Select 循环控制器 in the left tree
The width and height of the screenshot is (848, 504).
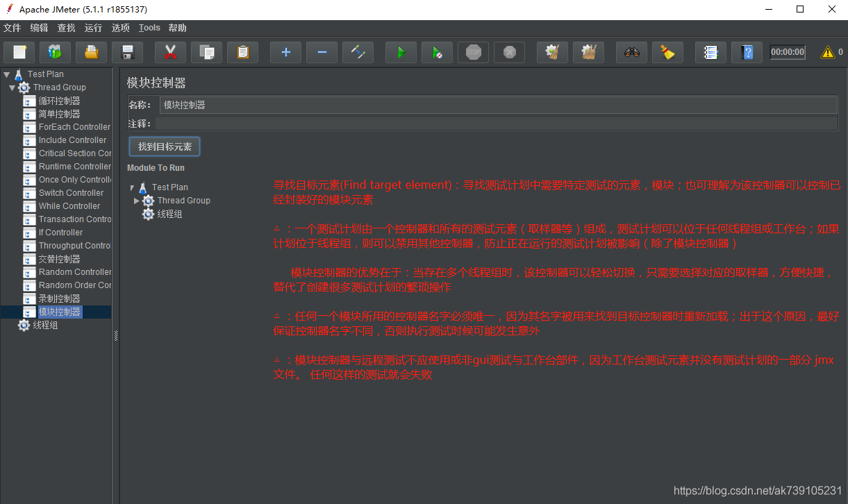pos(59,101)
